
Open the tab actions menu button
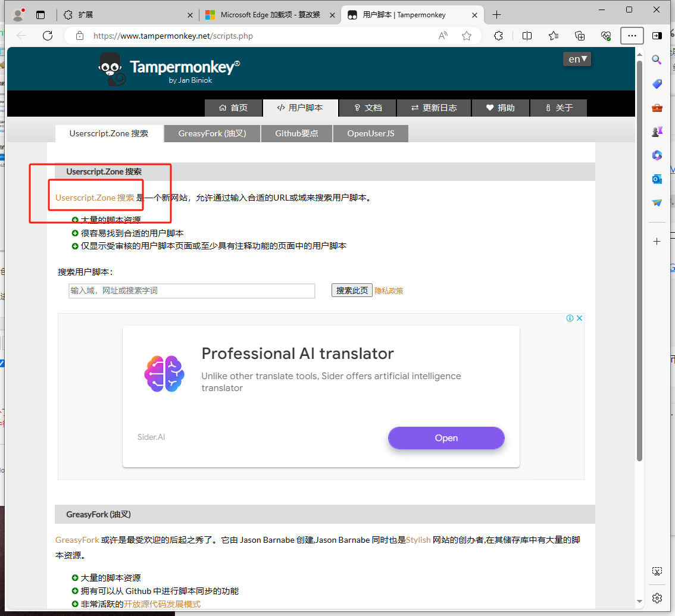(40, 15)
